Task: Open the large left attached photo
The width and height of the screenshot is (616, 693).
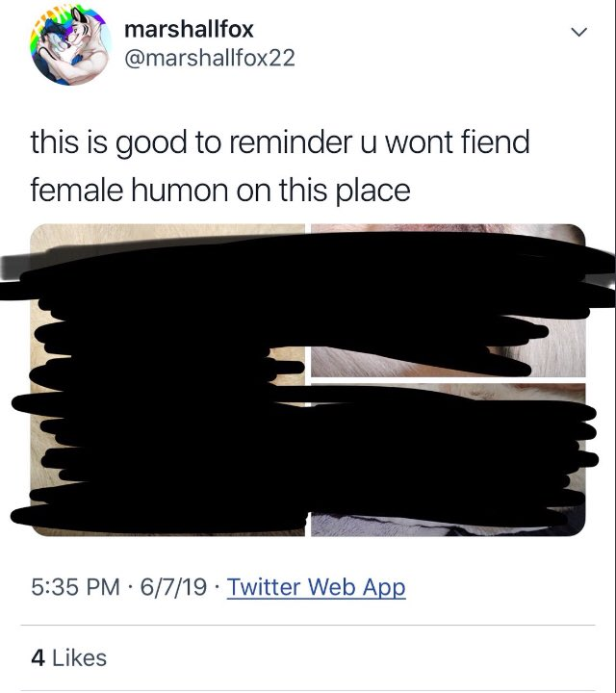Action: (x=167, y=380)
